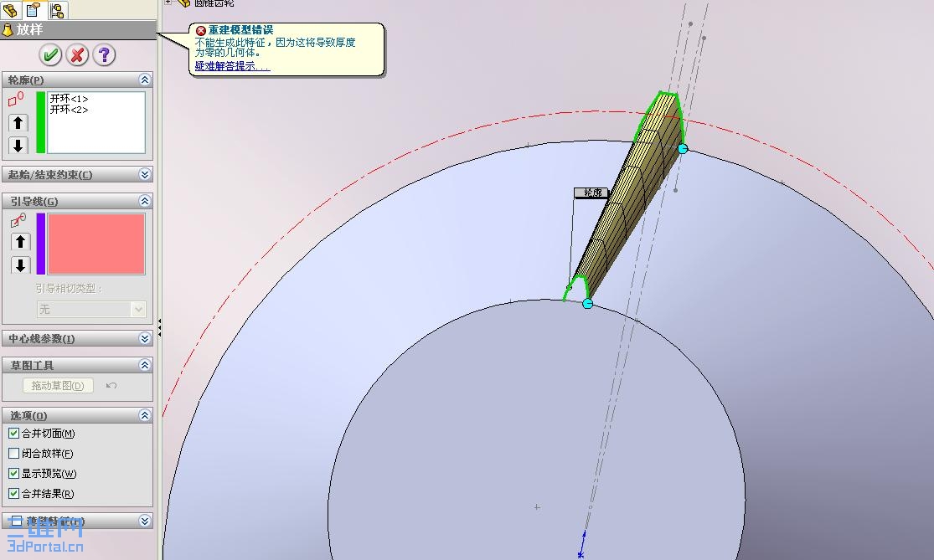
Task: Toggle the 显示预览(W) checkbox
Action: (13, 474)
